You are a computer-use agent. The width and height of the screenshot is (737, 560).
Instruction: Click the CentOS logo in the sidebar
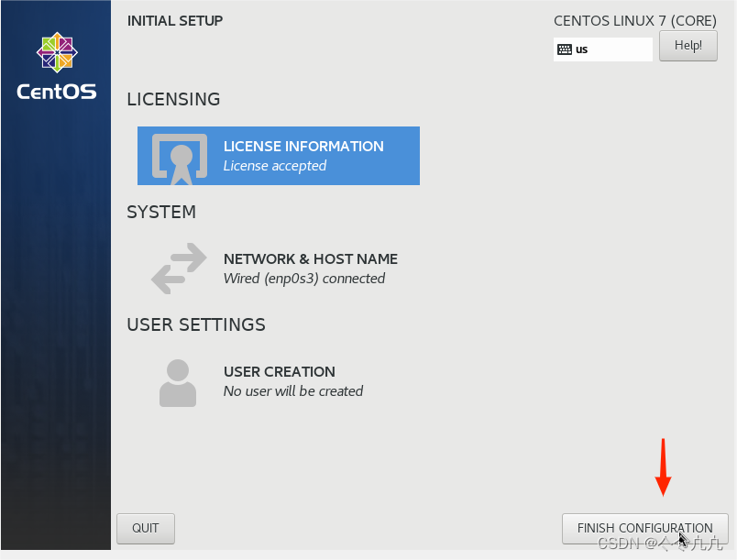click(x=57, y=66)
